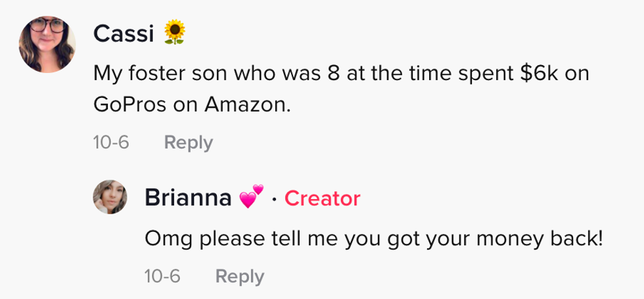Click the Brianna username
644x299 pixels.
point(187,198)
